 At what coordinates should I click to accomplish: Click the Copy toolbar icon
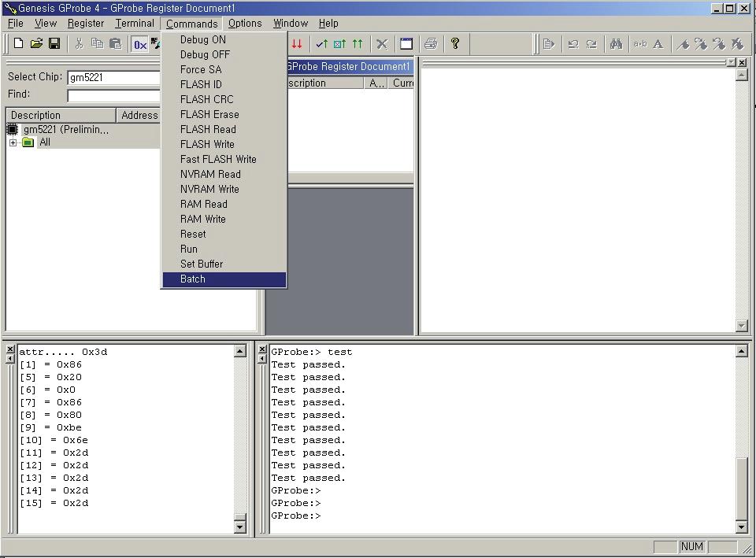pos(97,44)
